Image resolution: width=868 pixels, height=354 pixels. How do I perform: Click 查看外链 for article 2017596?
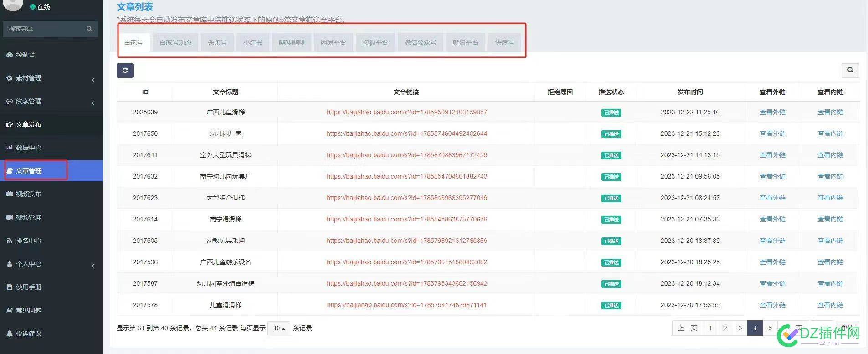point(772,262)
